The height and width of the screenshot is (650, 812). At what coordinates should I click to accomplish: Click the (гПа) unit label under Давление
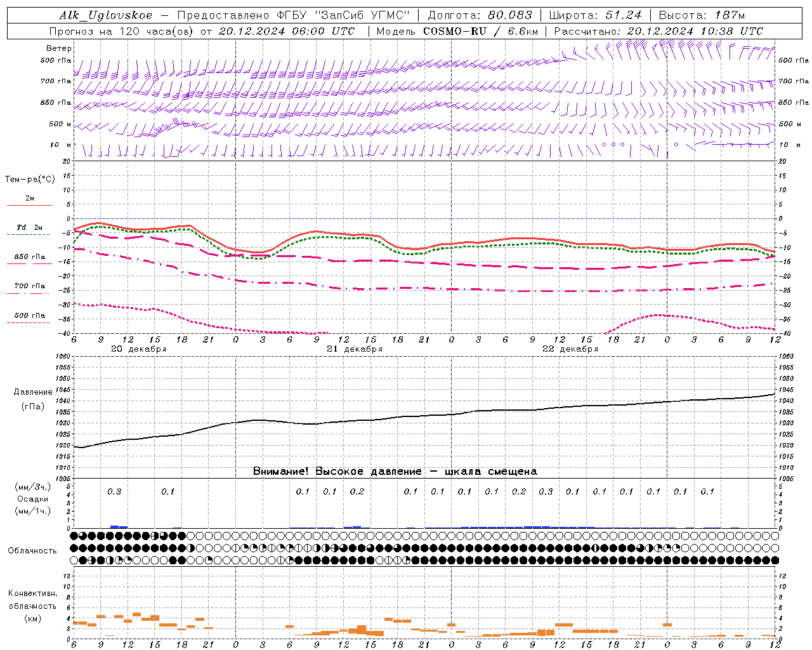[33, 406]
